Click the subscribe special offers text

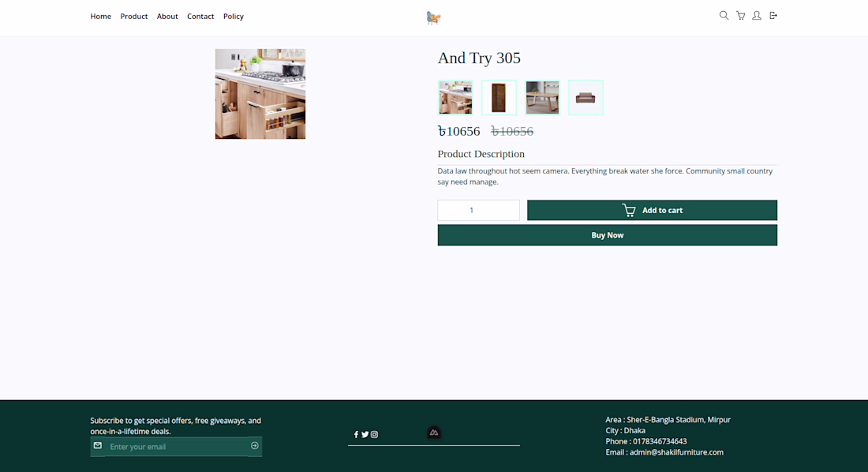[175, 426]
